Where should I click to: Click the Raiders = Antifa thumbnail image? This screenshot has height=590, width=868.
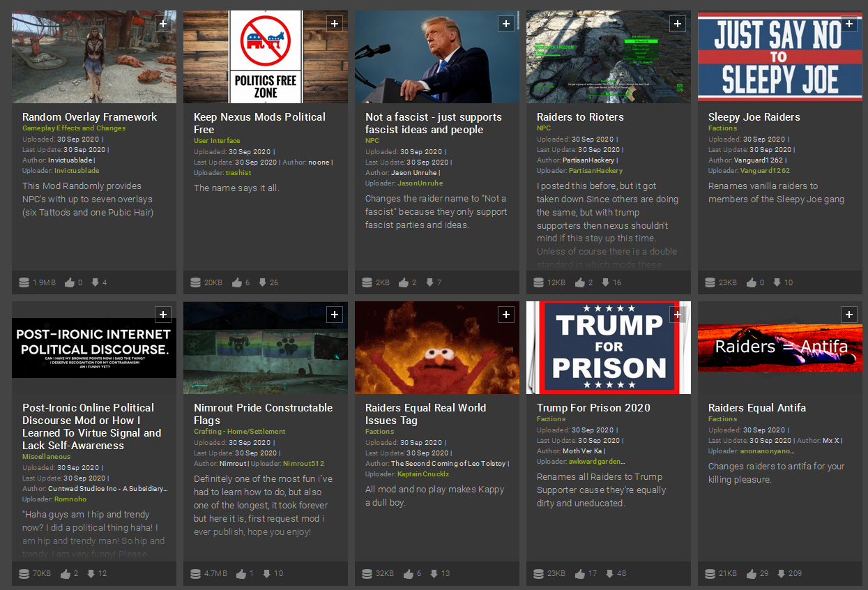780,347
